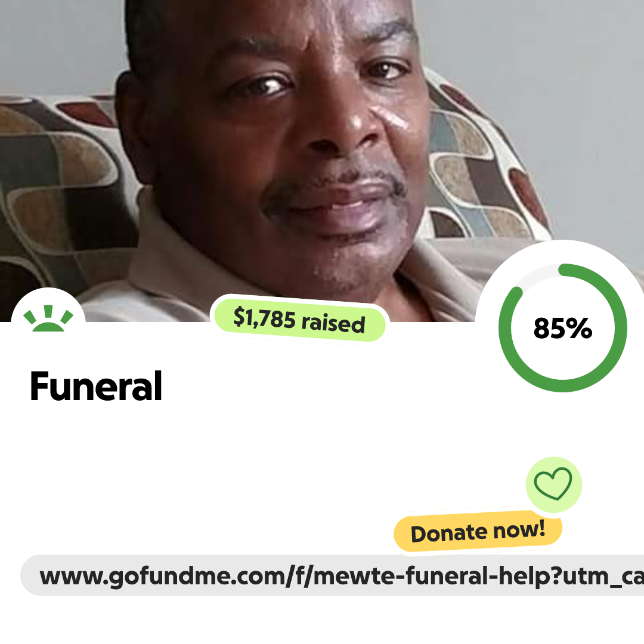Select the 85% circular progress ring

click(563, 328)
